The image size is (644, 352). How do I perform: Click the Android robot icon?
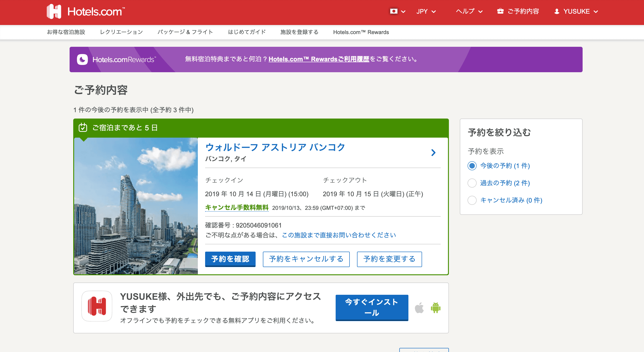(x=435, y=308)
